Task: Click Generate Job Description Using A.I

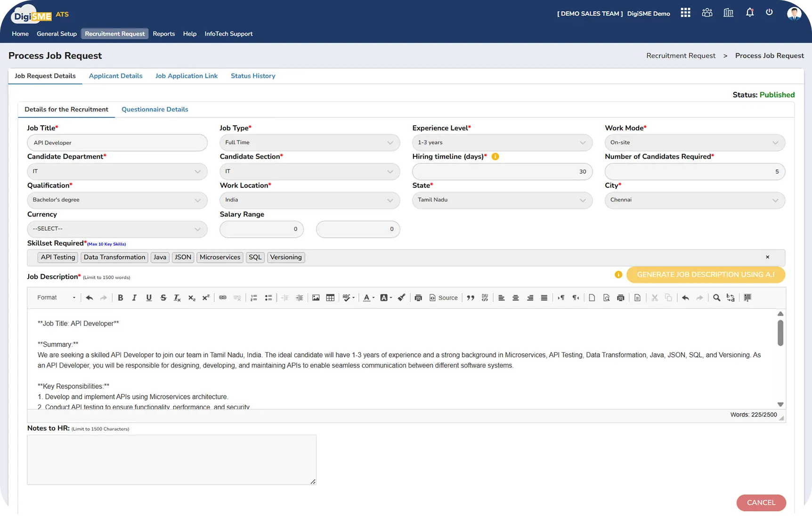Action: click(705, 275)
